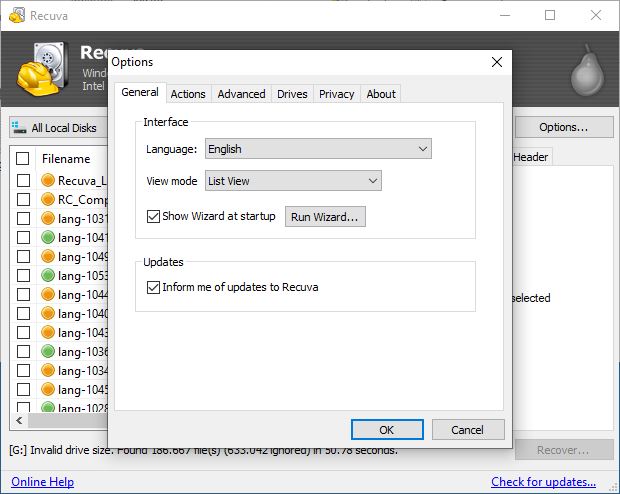The image size is (620, 494).
Task: Open the All Local Disks drive selector
Action: 59,127
